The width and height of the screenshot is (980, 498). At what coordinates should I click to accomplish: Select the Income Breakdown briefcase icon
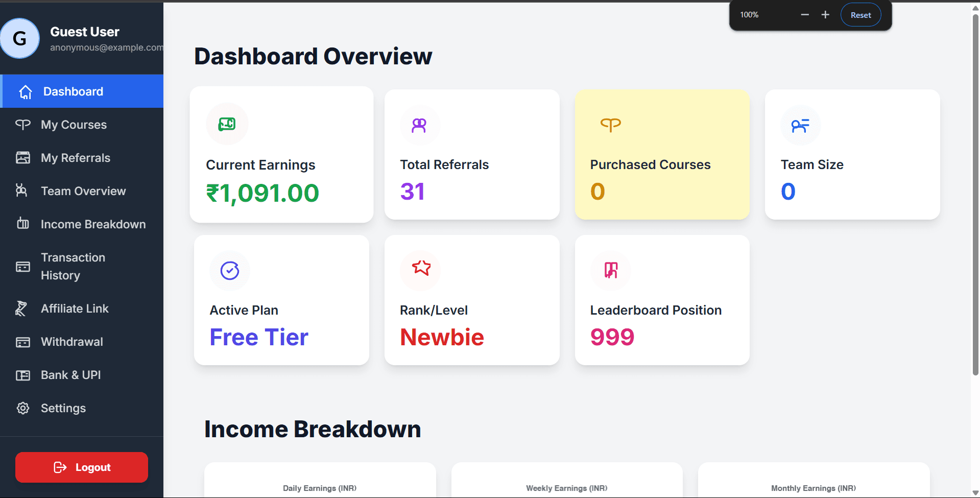23,224
